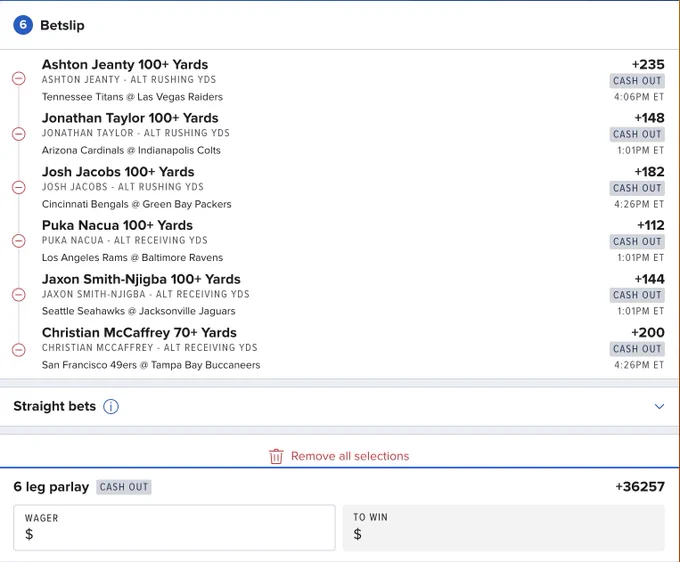Click the +144 odds value
The image size is (680, 562).
coord(649,279)
